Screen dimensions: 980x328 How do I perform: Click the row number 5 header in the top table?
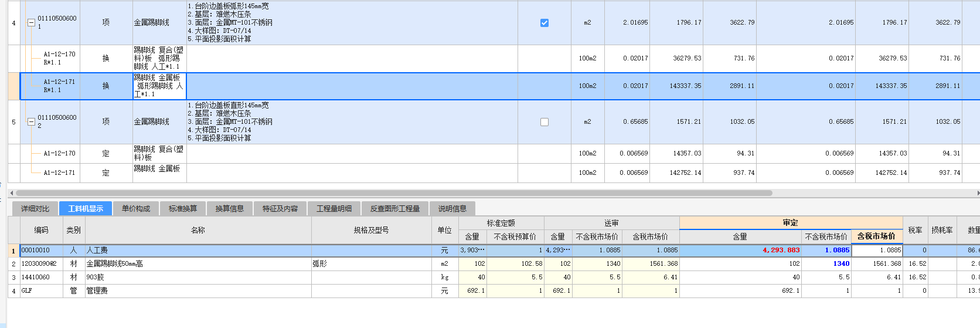(x=14, y=122)
